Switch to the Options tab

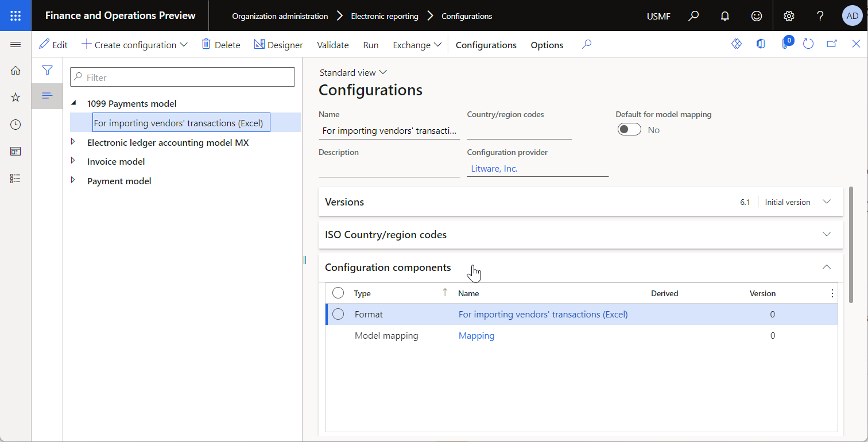tap(547, 44)
